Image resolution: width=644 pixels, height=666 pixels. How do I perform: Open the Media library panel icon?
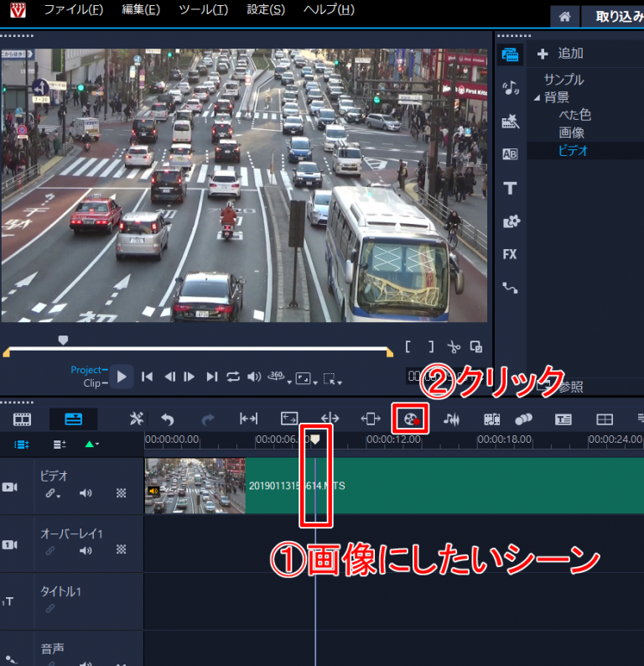[x=510, y=55]
